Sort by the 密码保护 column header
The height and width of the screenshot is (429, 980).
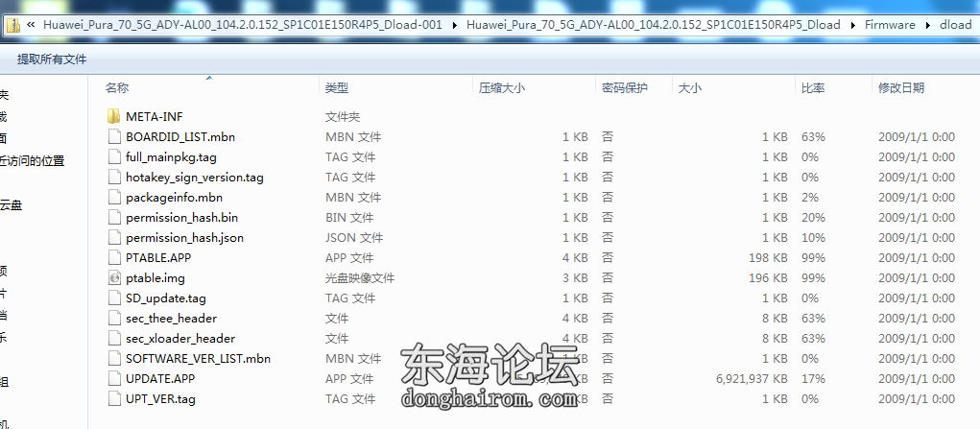tap(625, 88)
